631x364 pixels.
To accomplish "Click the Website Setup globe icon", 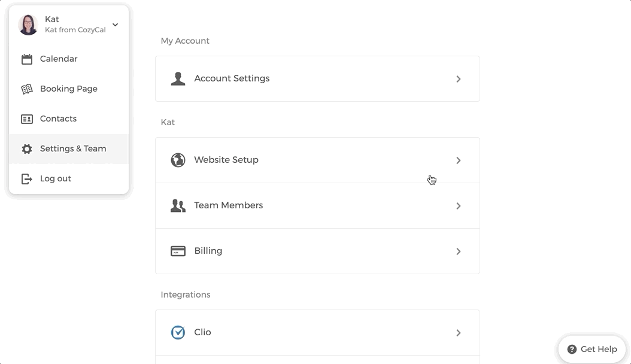I will (x=178, y=160).
